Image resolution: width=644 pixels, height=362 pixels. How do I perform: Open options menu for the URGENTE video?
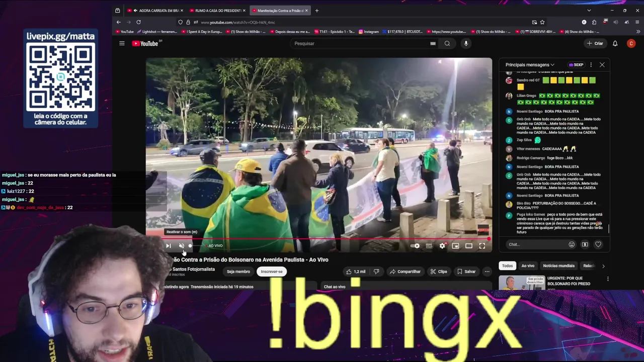pos(608,279)
